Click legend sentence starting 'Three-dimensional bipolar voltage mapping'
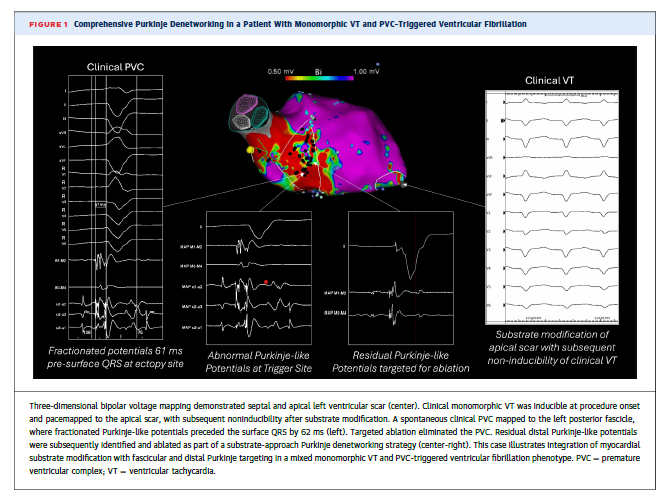 pos(224,406)
